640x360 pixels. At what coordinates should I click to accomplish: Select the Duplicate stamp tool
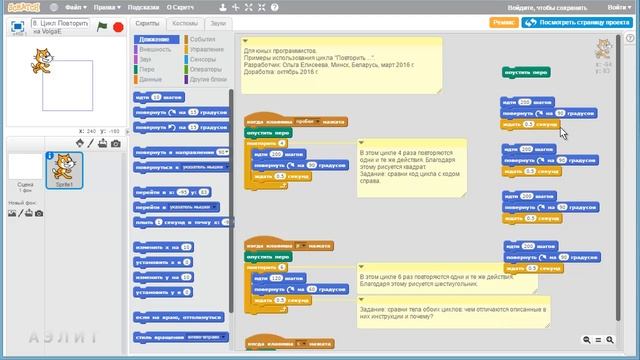(222, 7)
